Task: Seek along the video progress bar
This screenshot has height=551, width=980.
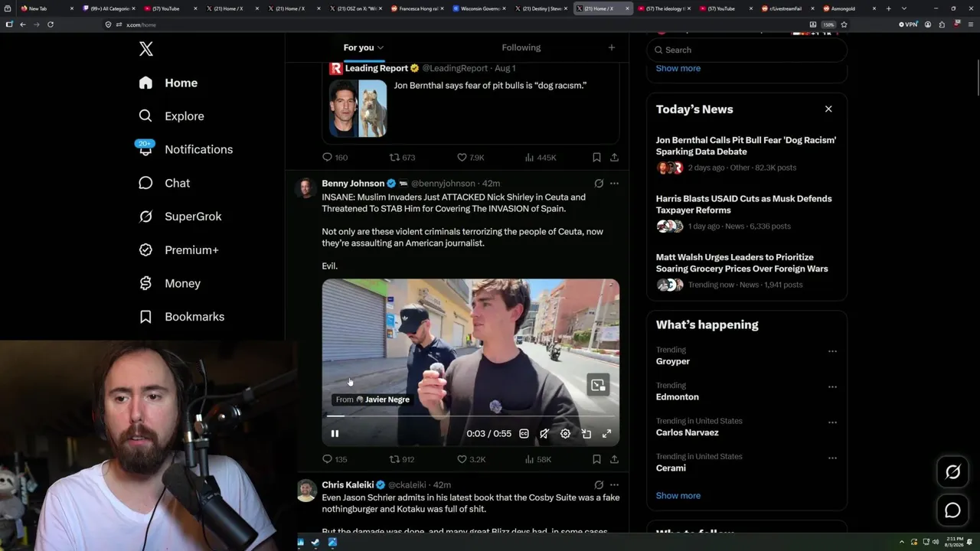Action: click(x=471, y=416)
